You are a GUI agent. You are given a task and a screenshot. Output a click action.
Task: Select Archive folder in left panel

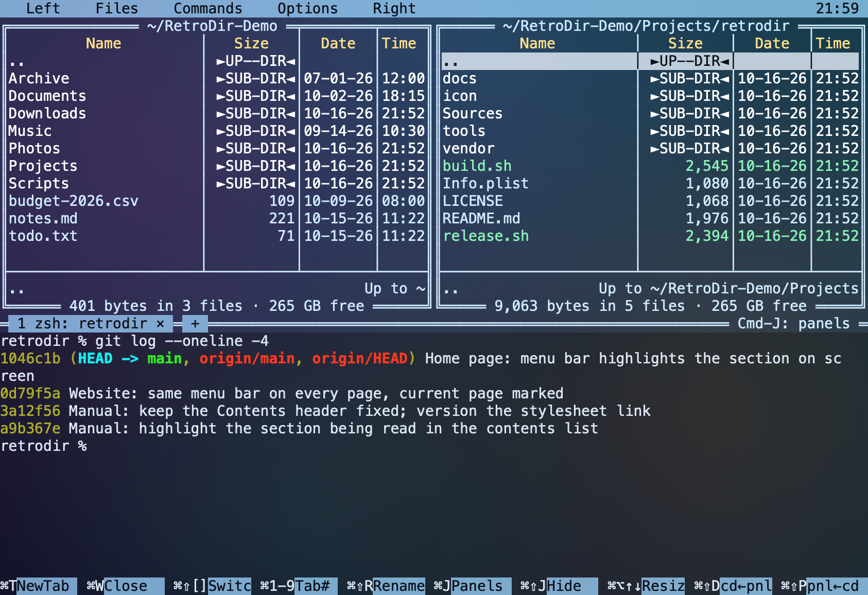tap(217, 78)
